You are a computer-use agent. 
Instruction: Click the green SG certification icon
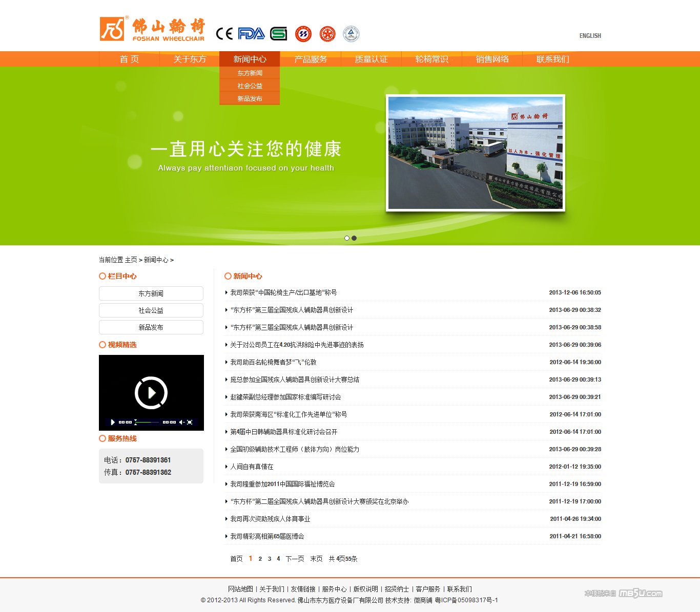click(x=279, y=34)
